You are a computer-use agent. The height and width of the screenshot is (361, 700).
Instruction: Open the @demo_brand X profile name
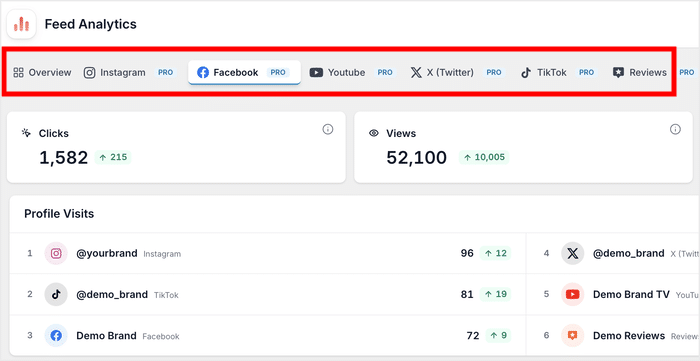[x=629, y=253]
